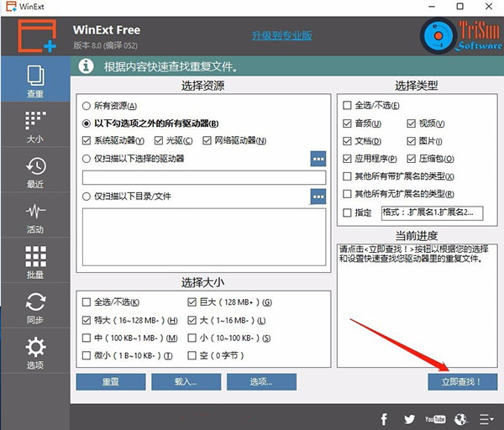Browse button next to 仅扫描以下目录/文件
Image resolution: width=504 pixels, height=430 pixels.
[318, 197]
